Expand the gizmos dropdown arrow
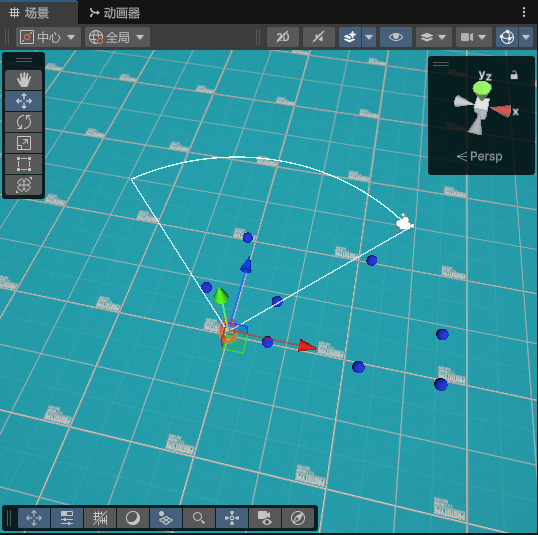 click(x=526, y=37)
